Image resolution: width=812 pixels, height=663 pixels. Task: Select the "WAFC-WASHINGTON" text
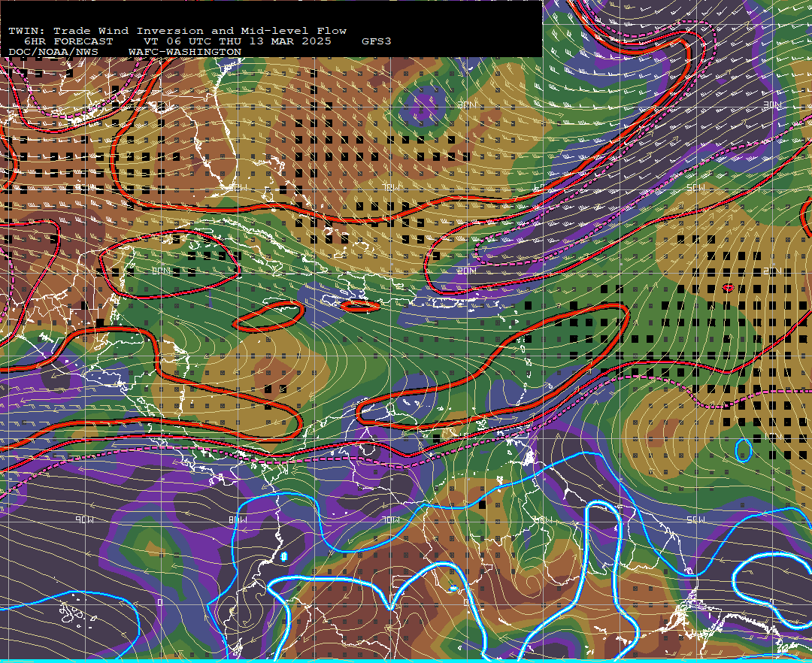185,53
